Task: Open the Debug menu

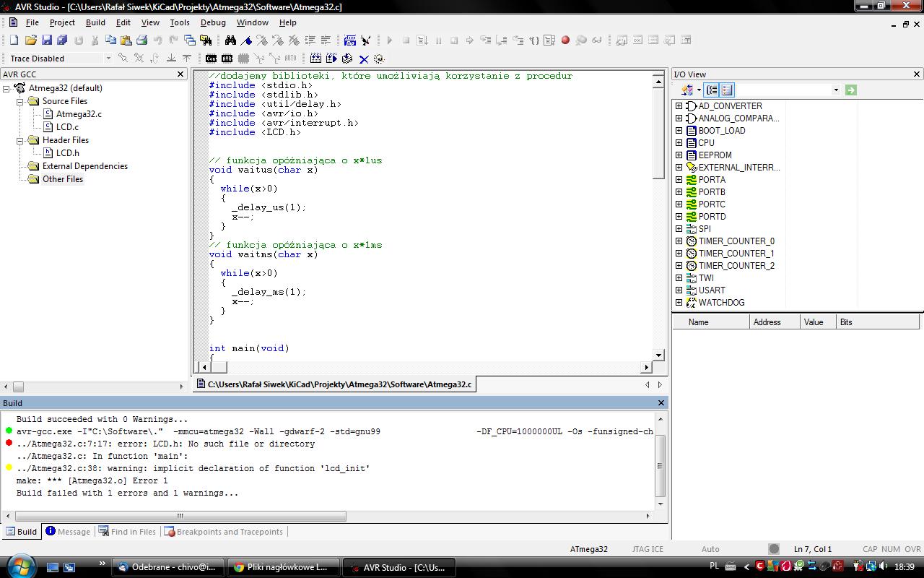Action: pos(213,22)
